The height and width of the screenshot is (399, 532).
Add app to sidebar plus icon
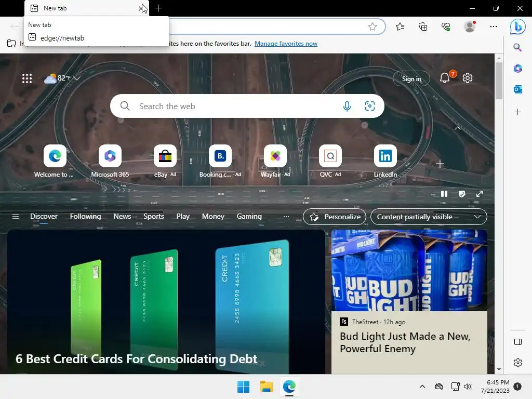pyautogui.click(x=518, y=112)
